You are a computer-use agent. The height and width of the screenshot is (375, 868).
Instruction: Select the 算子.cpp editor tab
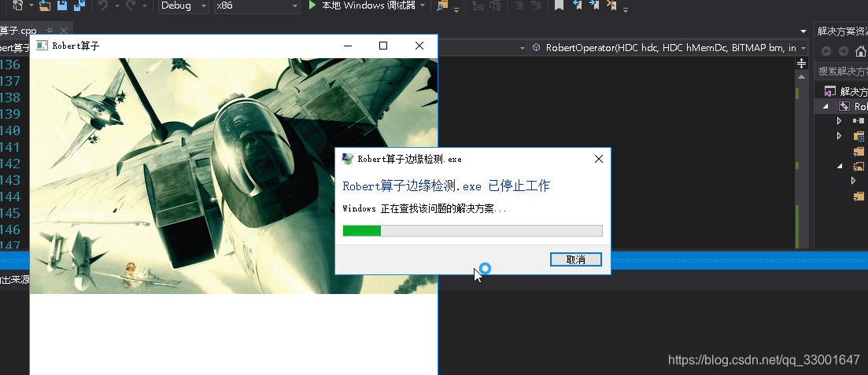point(18,31)
